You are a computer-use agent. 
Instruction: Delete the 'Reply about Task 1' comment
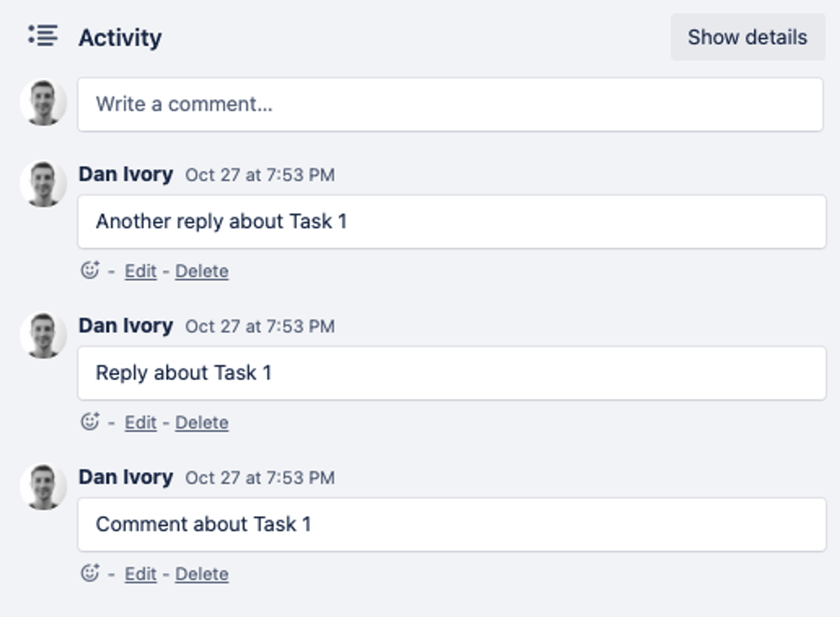point(202,423)
